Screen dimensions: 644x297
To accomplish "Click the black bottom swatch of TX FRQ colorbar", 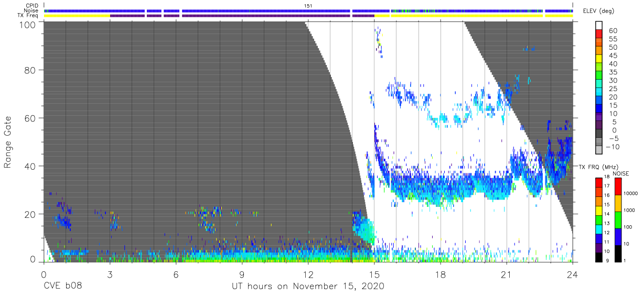I will pyautogui.click(x=599, y=256).
